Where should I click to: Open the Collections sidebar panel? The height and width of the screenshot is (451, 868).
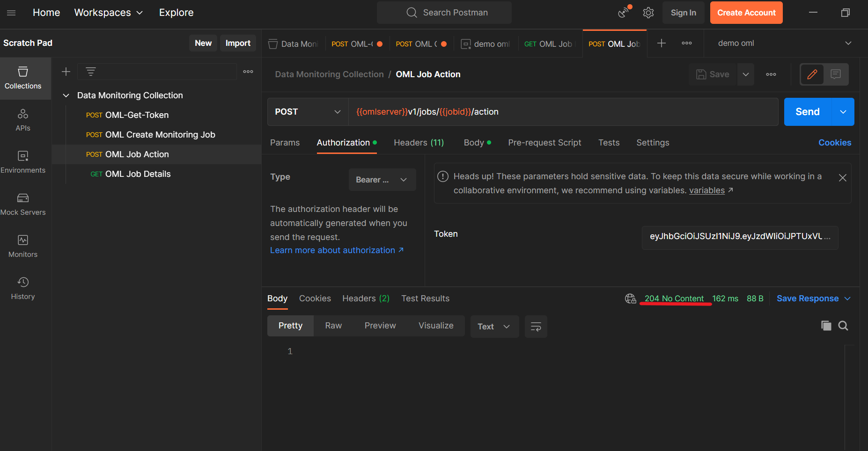point(23,78)
